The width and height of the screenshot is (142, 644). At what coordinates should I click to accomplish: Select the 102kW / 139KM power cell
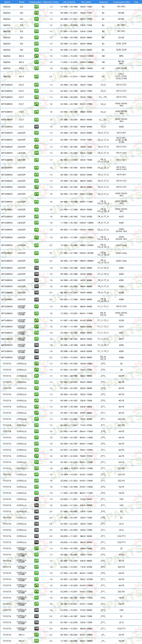86,56
